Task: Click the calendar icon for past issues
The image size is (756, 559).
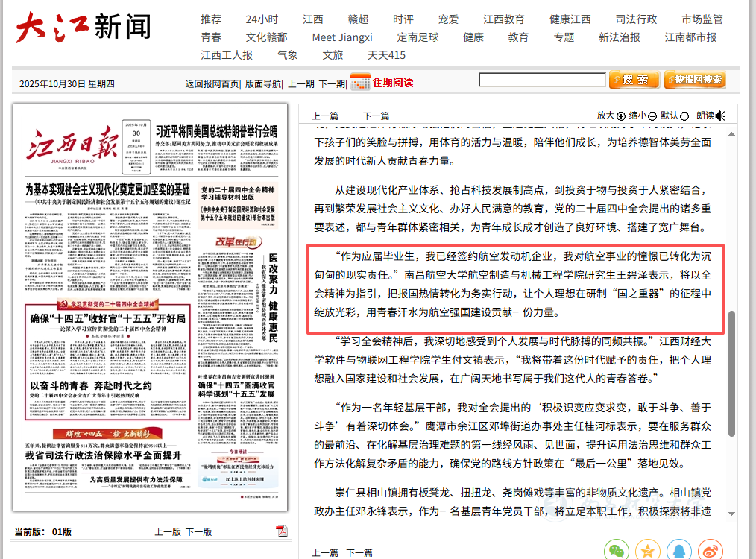Action: [360, 82]
